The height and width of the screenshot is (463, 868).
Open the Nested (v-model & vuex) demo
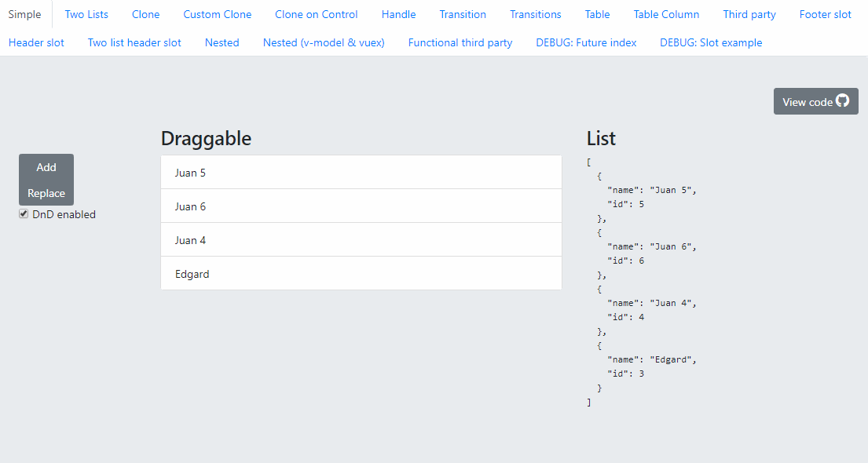point(324,42)
